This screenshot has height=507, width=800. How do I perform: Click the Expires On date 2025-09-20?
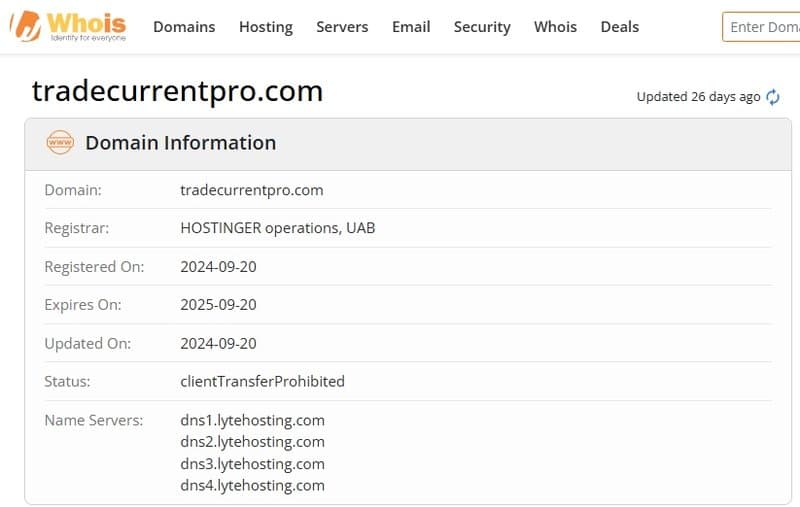[218, 305]
